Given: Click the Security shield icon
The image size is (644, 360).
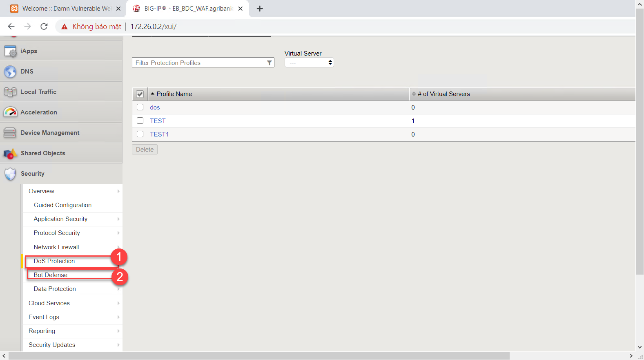Looking at the screenshot, I should [x=10, y=174].
